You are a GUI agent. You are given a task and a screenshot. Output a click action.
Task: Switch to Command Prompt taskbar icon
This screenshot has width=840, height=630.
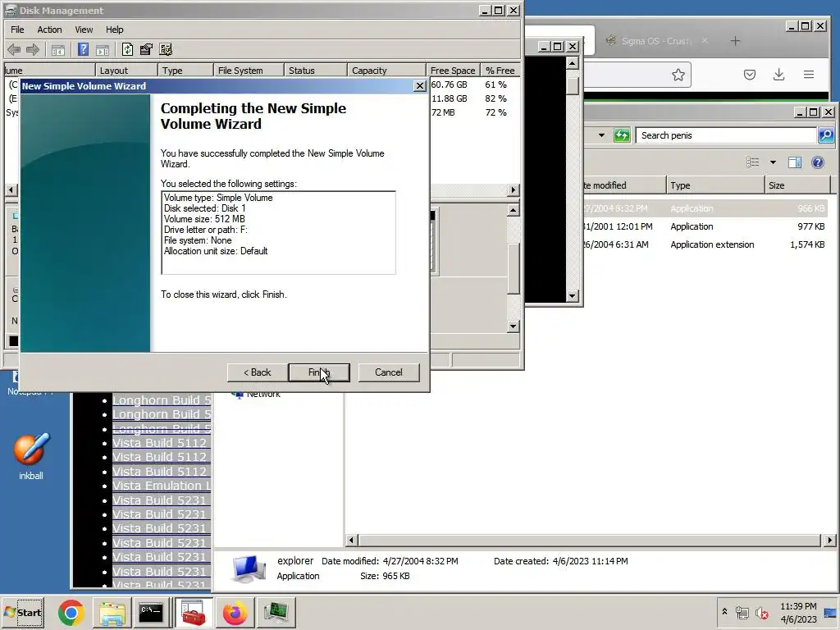[x=151, y=613]
